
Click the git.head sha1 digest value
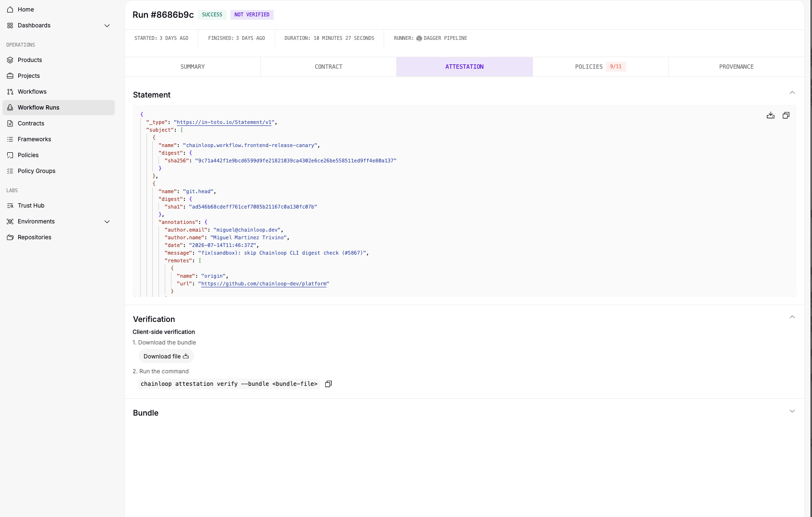[x=253, y=207]
